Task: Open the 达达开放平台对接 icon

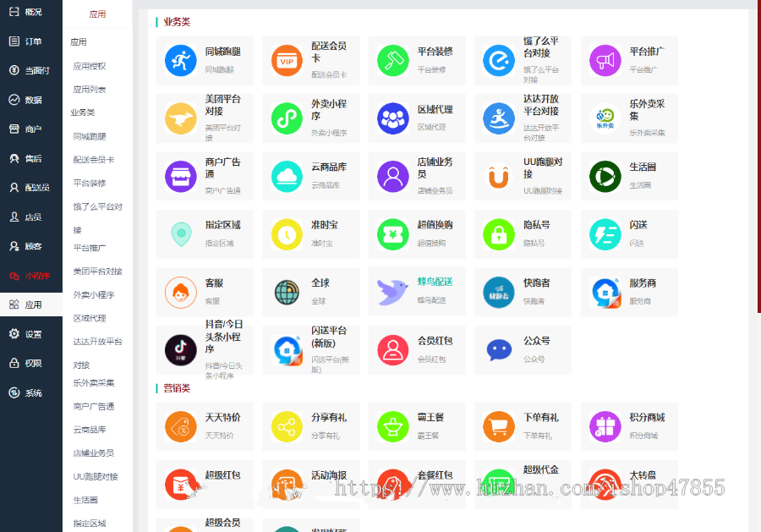Action: [x=499, y=118]
